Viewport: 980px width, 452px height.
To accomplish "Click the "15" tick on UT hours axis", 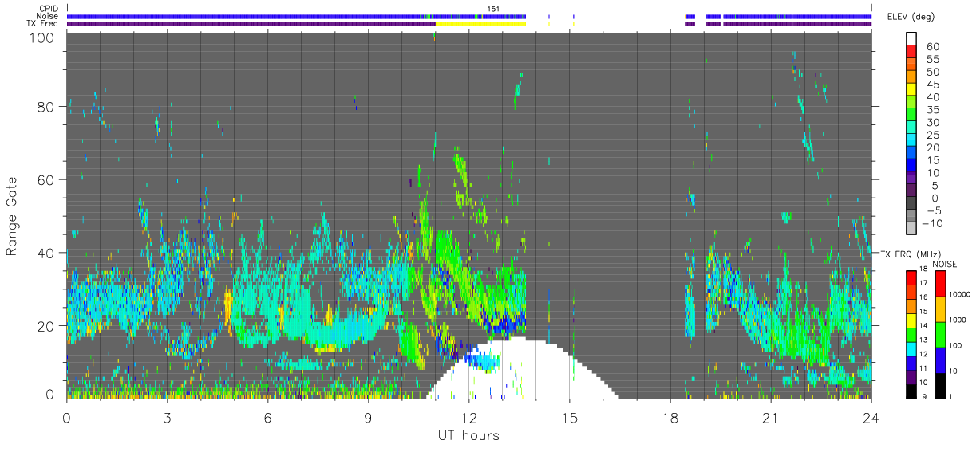I will tap(569, 417).
